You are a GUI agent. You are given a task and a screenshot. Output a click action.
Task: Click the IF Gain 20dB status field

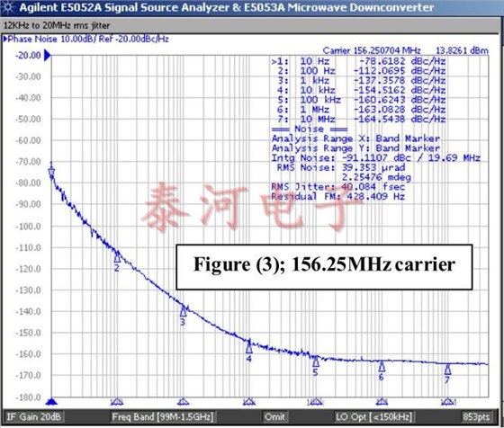[33, 417]
